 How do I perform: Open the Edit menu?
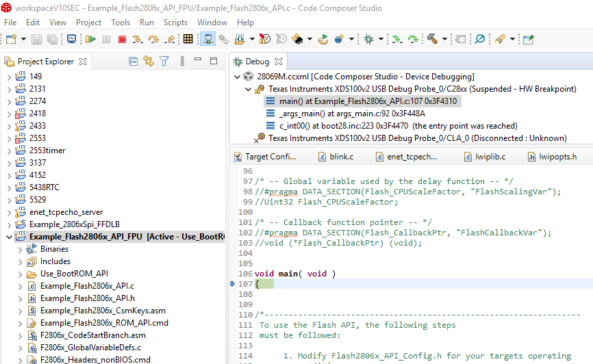point(33,23)
